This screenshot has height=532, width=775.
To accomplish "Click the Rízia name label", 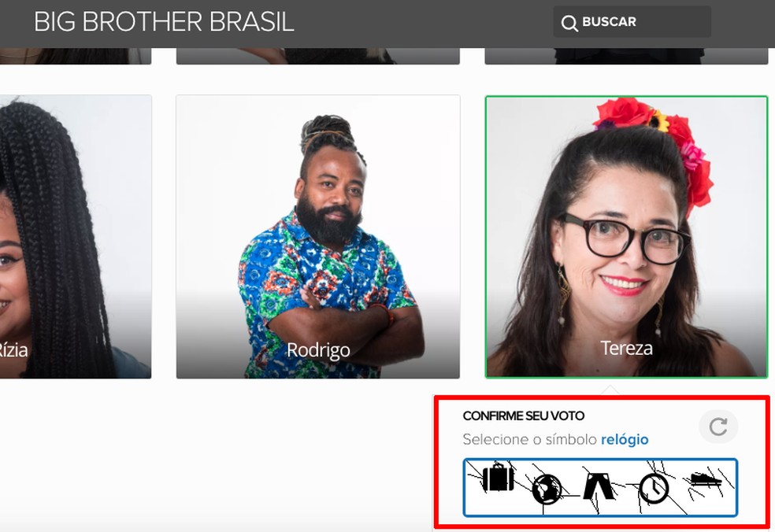I will coord(14,349).
